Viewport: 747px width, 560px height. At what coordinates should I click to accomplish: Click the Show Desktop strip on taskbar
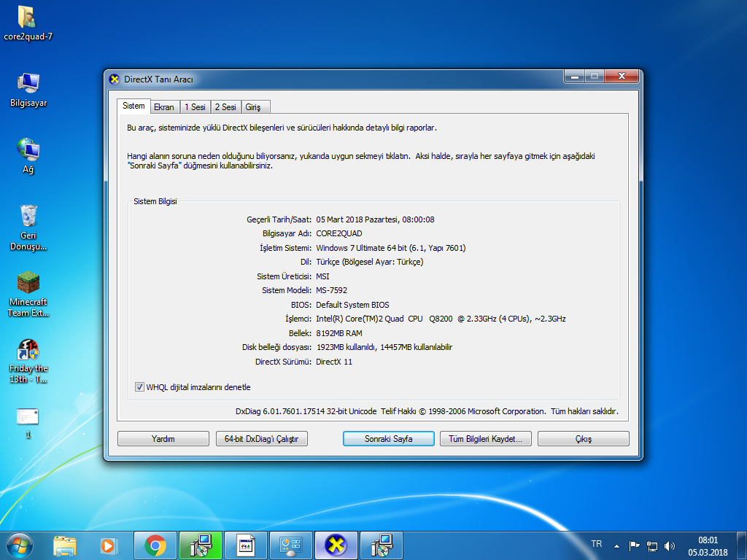click(741, 545)
